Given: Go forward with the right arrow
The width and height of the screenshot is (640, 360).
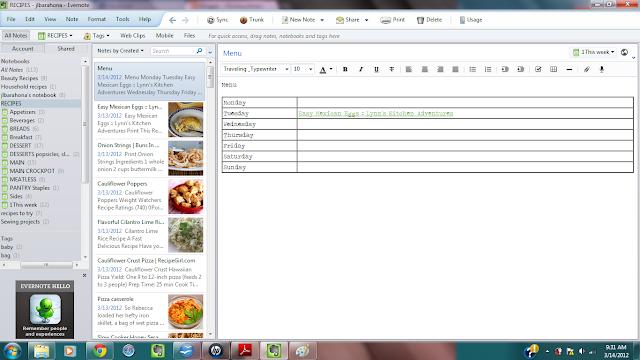Looking at the screenshot, I should tap(185, 20).
